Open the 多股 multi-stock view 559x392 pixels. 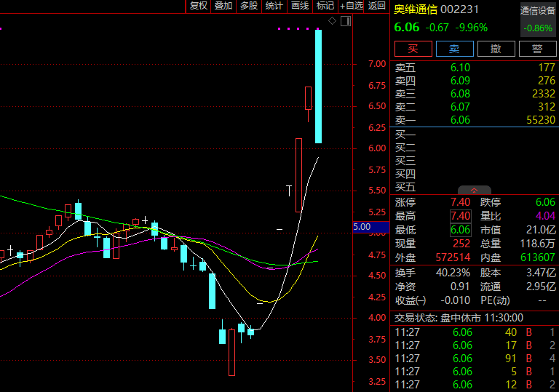[249, 6]
